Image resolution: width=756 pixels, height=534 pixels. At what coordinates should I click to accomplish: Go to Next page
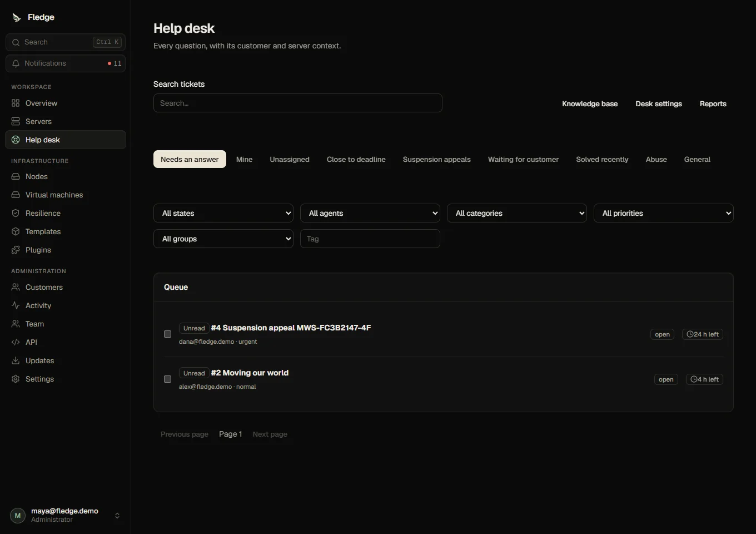[x=270, y=434]
